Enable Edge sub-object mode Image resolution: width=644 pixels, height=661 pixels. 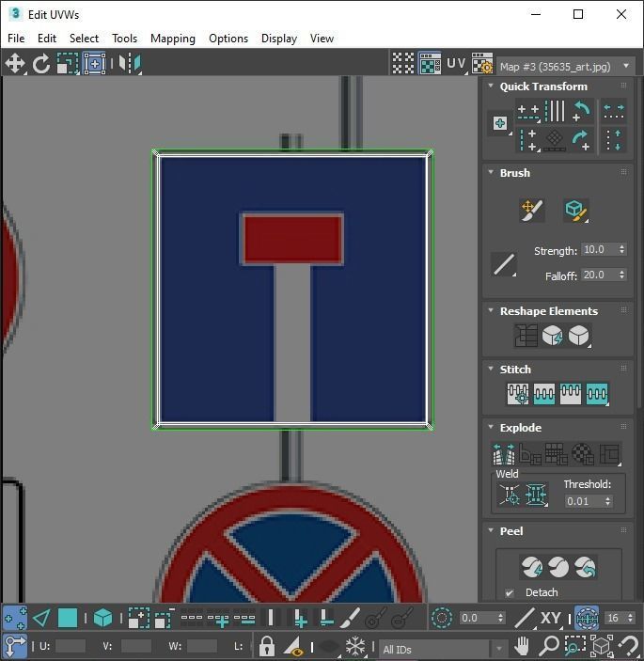click(x=41, y=618)
